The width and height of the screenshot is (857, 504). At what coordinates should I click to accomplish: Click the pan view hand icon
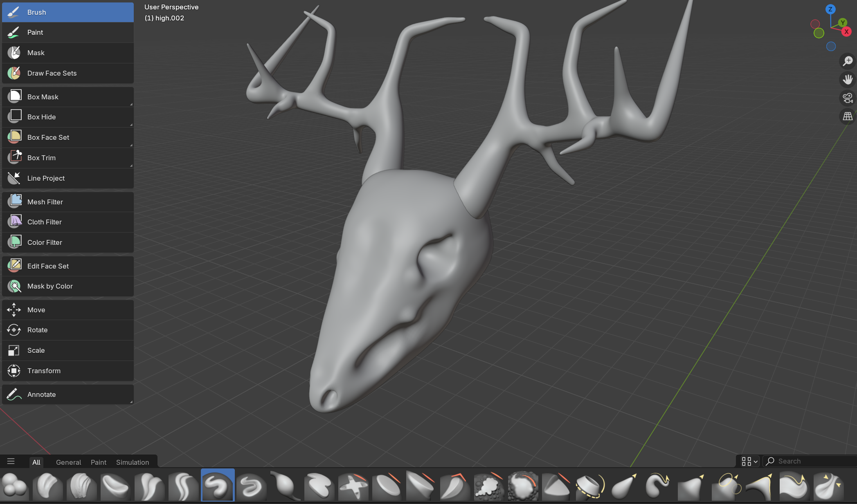848,79
